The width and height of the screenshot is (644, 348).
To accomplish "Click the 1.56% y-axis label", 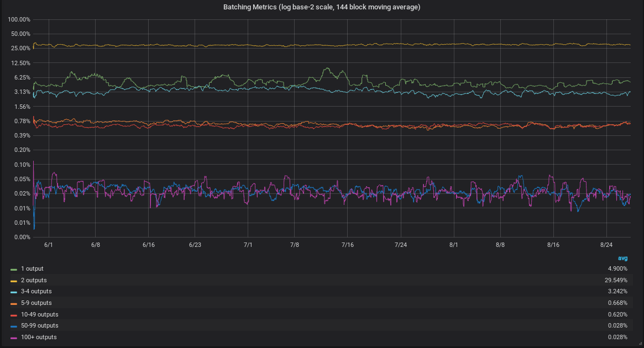I will 22,106.
